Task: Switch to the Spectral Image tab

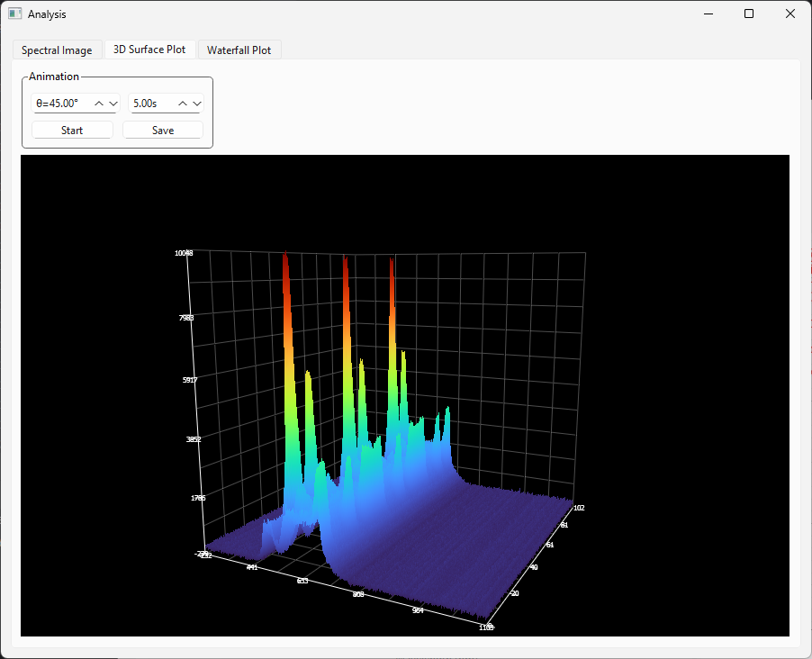Action: point(57,50)
